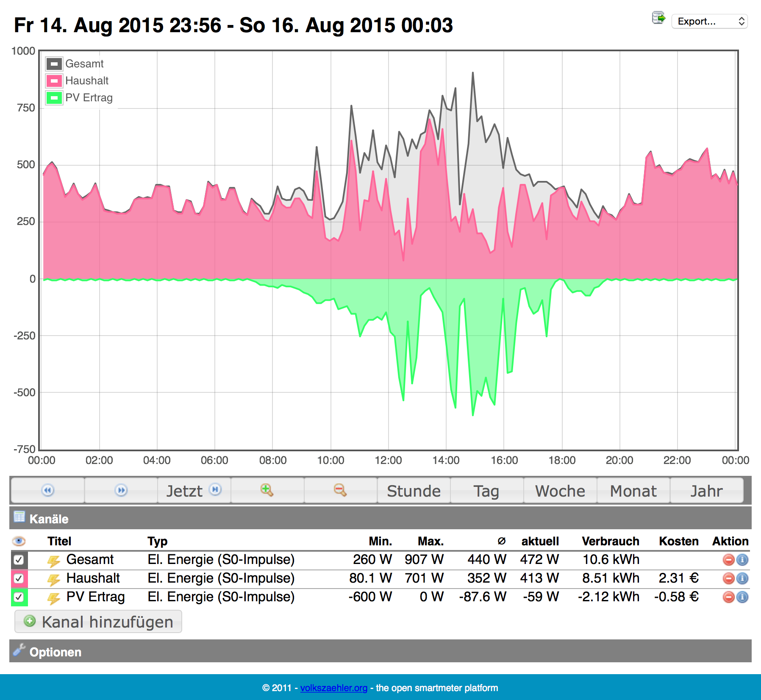
Task: Select the Haushalt channel title
Action: (x=93, y=578)
